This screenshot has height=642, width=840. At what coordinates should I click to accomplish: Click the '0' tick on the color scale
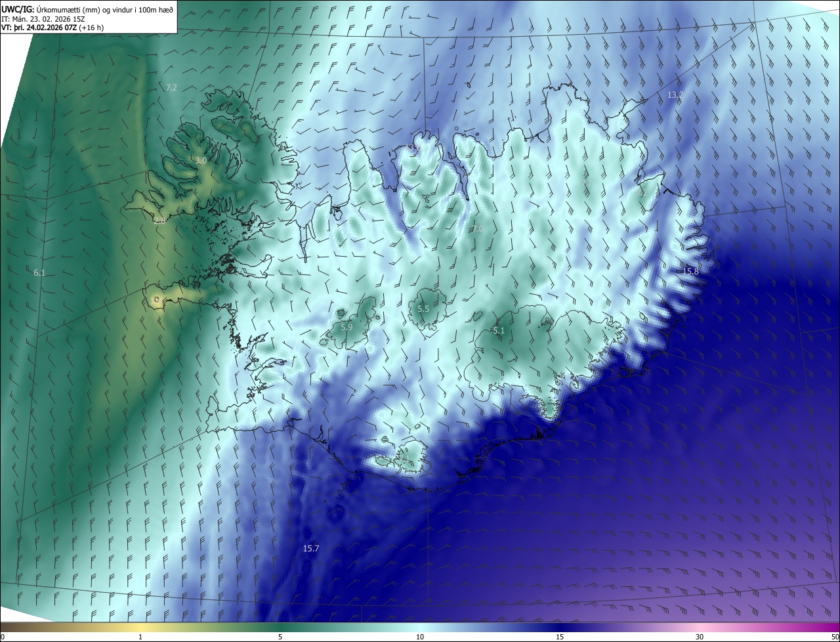(x=3, y=637)
